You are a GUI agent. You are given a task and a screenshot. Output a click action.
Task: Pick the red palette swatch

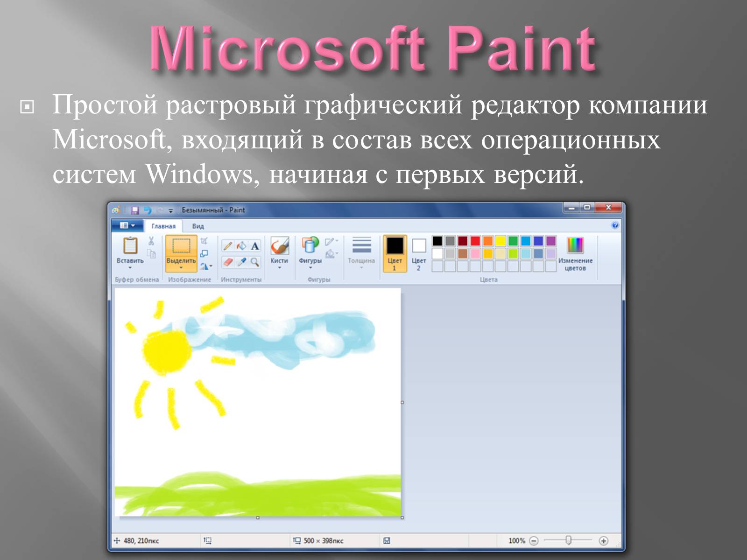475,241
